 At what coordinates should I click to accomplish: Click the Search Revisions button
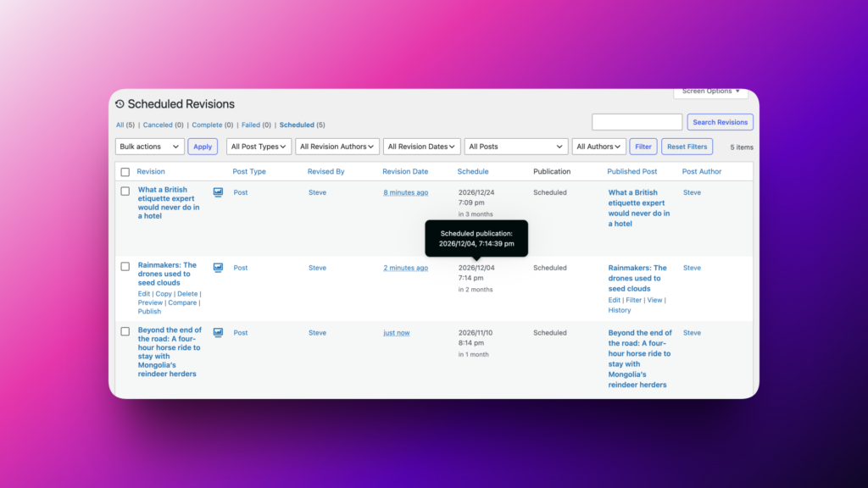(x=721, y=122)
